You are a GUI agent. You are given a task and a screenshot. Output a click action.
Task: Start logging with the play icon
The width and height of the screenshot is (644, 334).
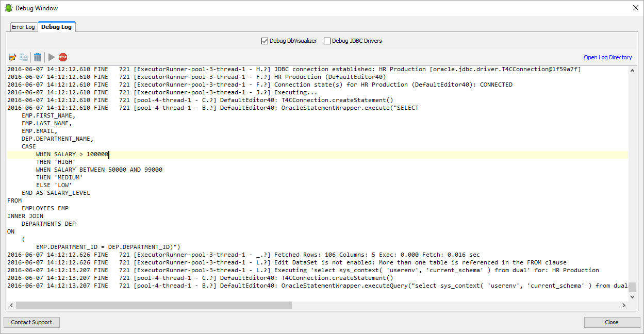(x=51, y=57)
